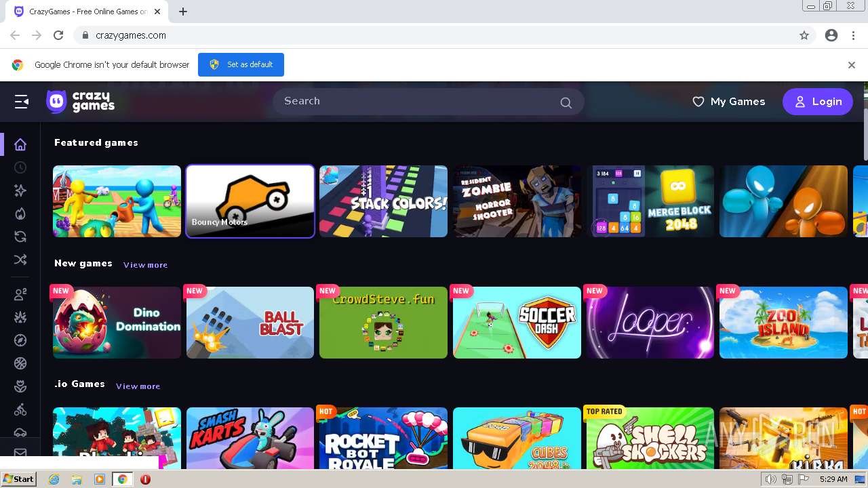Open the Chrome profile avatar icon
The height and width of the screenshot is (488, 868).
tap(831, 35)
